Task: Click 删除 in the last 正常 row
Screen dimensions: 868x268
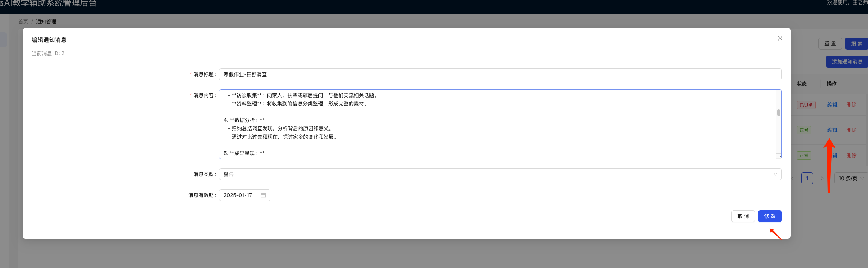Action: (x=851, y=155)
